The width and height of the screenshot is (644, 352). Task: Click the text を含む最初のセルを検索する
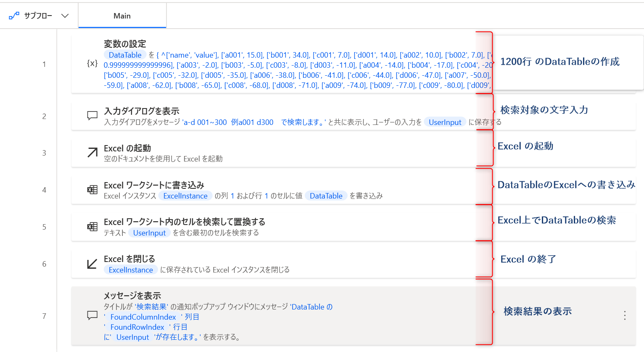pyautogui.click(x=216, y=233)
